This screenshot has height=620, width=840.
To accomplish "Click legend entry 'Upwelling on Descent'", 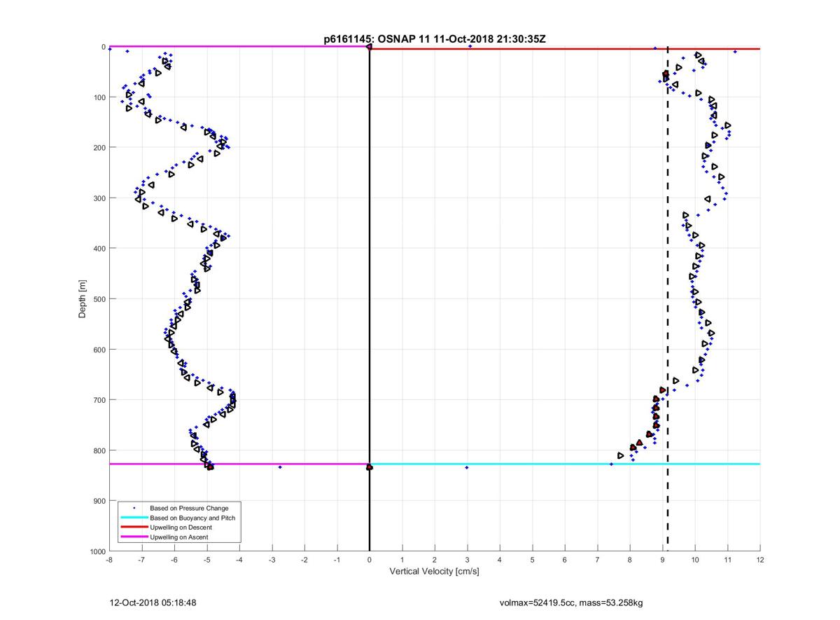I will coord(181,528).
